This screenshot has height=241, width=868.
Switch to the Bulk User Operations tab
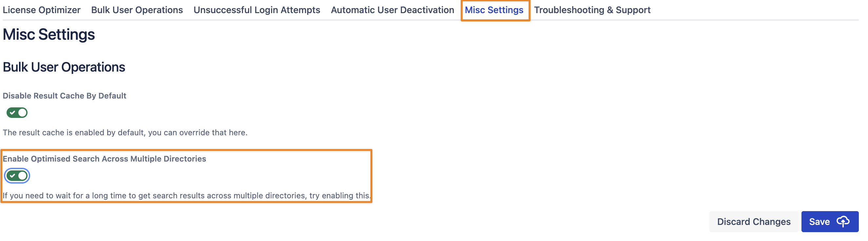pyautogui.click(x=137, y=10)
